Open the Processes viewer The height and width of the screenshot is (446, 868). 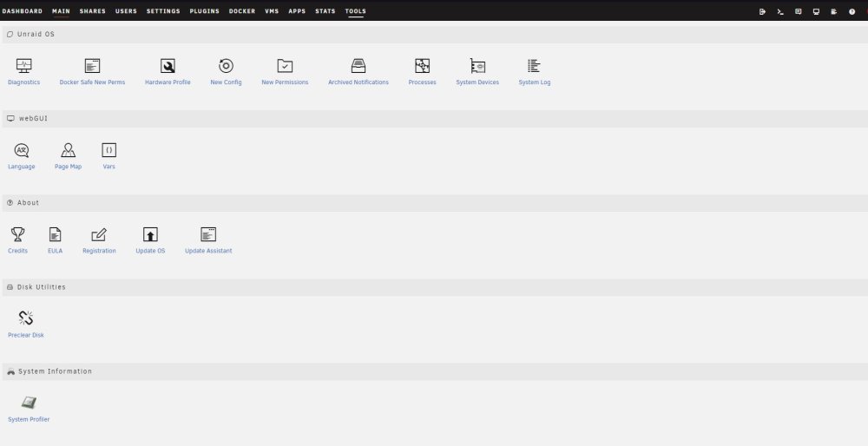point(423,72)
